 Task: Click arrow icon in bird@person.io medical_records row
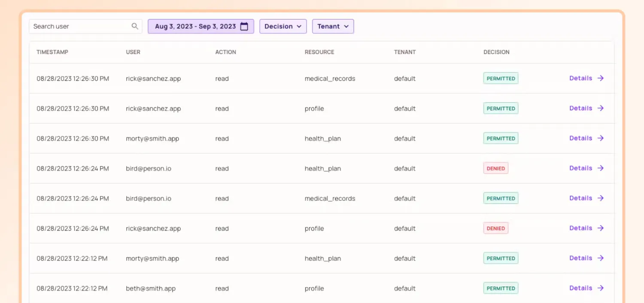point(601,198)
